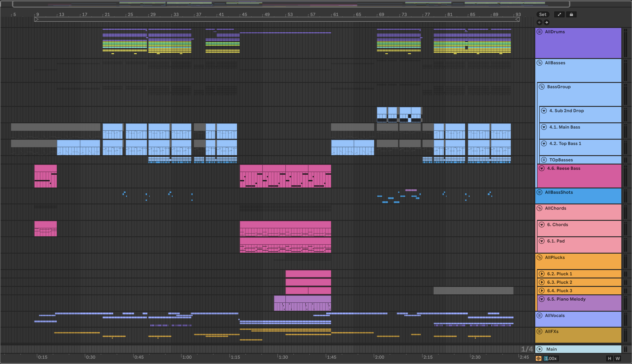Collapse the 4.2. Top Bass 1 track

(x=544, y=143)
